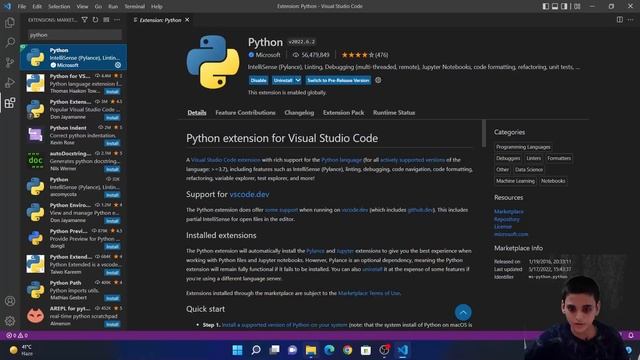Open Source Control view in activity bar
The width and height of the screenshot is (640, 360).
coord(10,62)
